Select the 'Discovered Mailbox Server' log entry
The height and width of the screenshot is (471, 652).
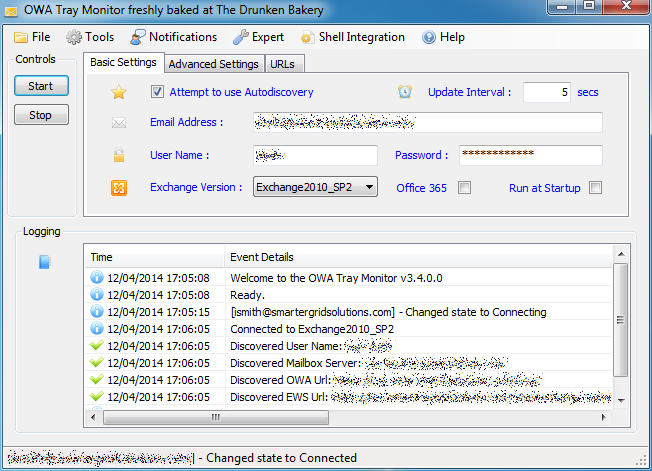click(348, 363)
